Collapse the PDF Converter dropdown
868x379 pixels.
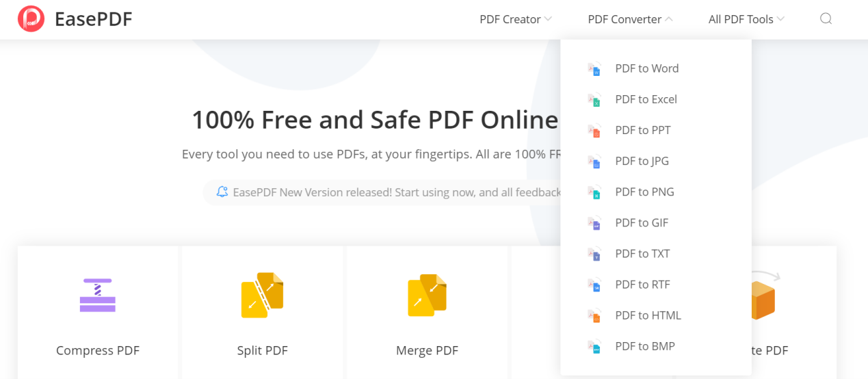click(x=630, y=19)
